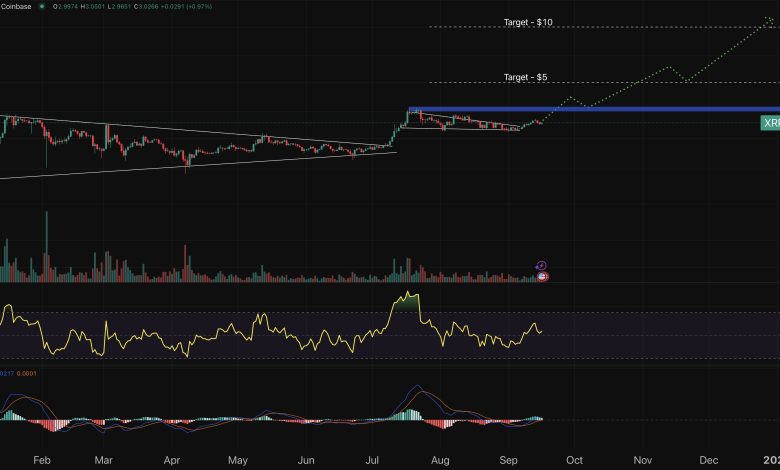Click the Oct label on time axis

(x=574, y=461)
